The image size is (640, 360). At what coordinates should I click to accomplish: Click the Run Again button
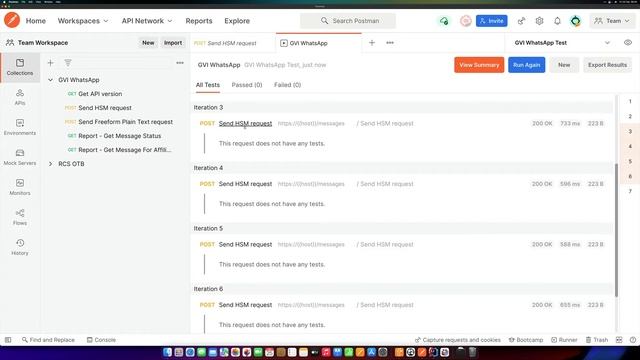tap(526, 65)
